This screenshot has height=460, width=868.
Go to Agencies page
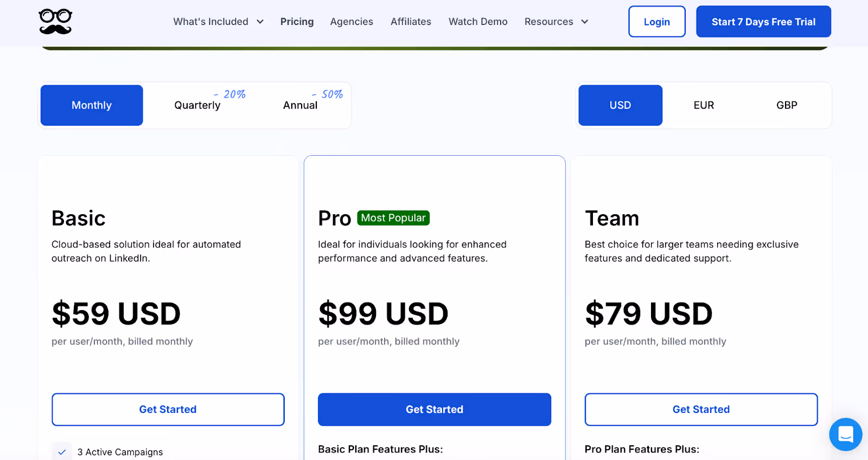[x=352, y=22]
